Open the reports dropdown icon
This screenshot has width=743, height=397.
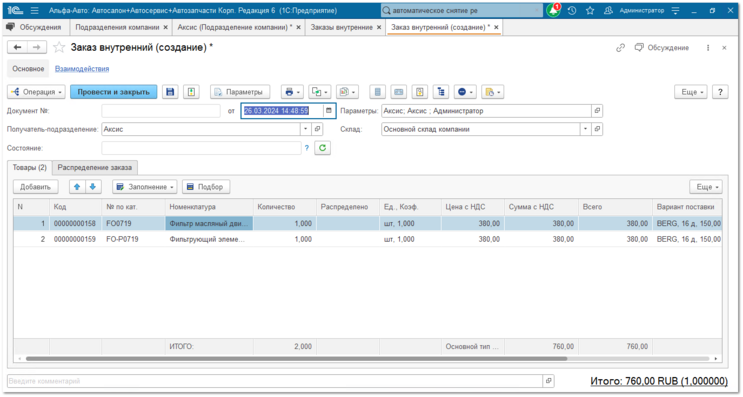(x=347, y=92)
